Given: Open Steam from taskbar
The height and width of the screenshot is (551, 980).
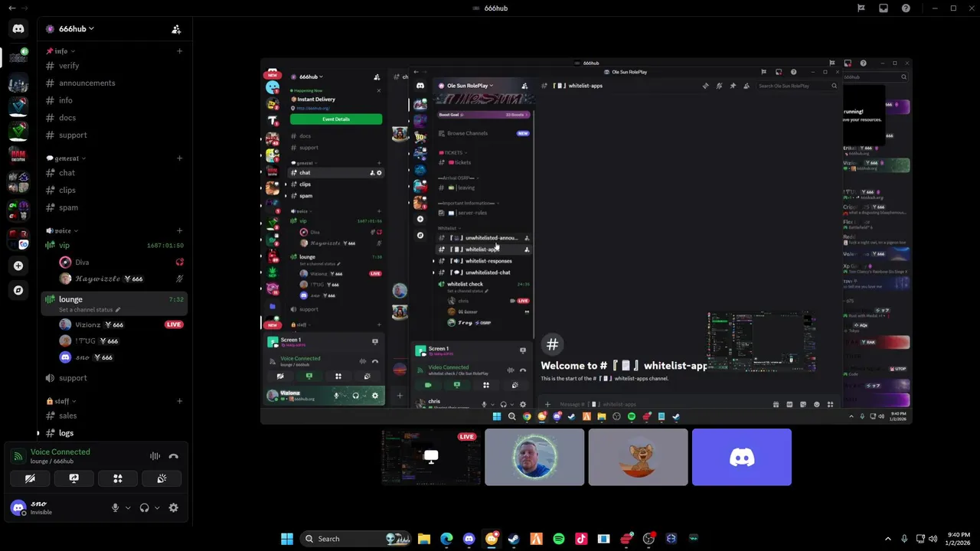Looking at the screenshot, I should pos(514,539).
